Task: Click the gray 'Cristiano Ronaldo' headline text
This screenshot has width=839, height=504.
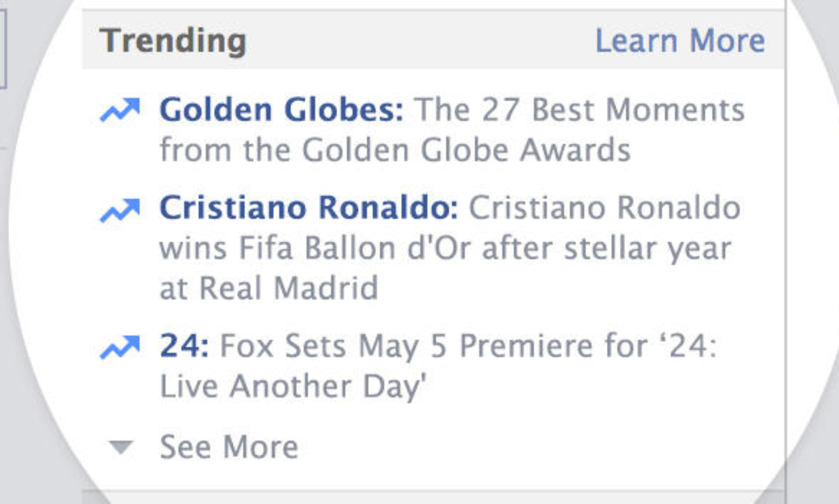Action: [x=604, y=208]
